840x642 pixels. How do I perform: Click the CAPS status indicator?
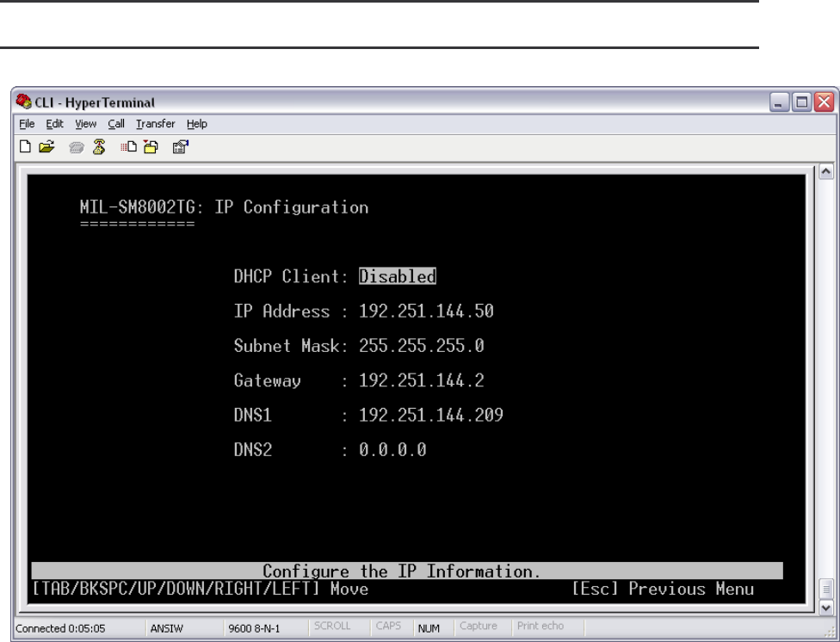[x=388, y=626]
